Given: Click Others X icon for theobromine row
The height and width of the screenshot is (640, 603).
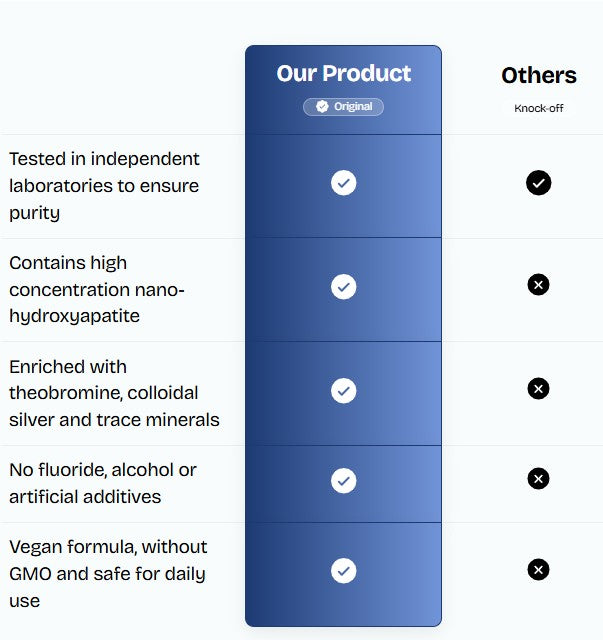Looking at the screenshot, I should (x=538, y=388).
